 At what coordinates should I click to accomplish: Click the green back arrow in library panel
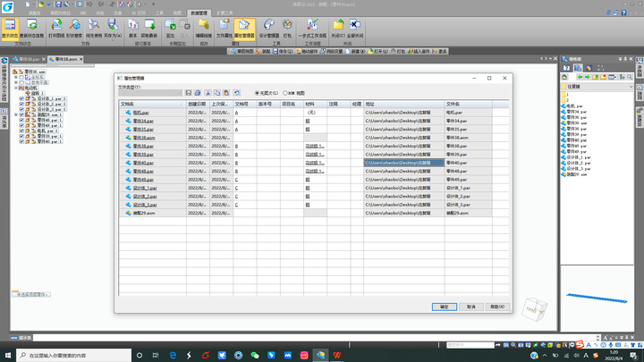[580, 77]
